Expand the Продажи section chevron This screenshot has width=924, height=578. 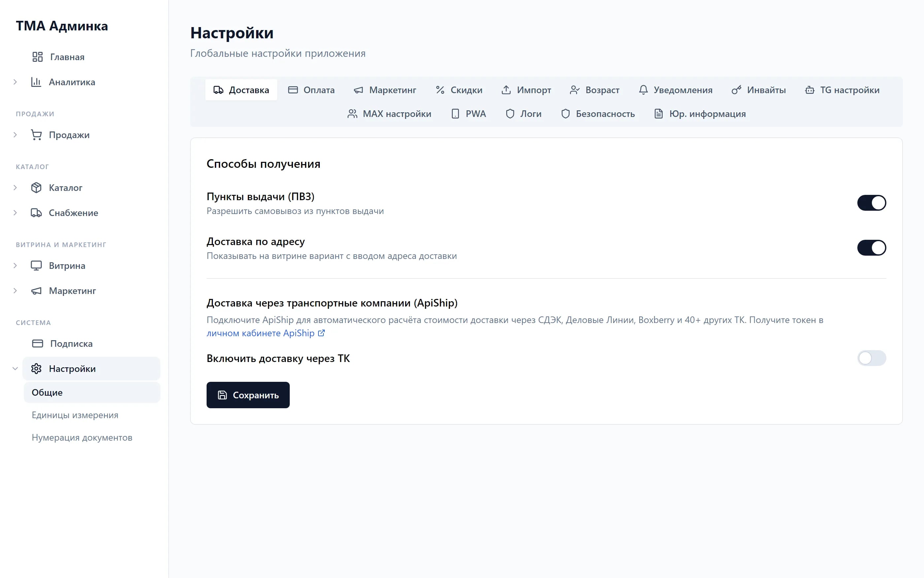click(x=15, y=135)
